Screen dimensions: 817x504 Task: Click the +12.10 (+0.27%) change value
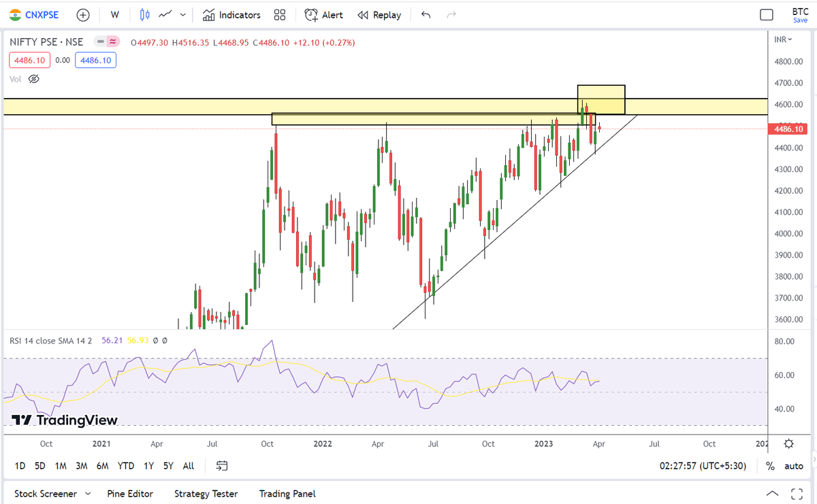click(x=323, y=42)
